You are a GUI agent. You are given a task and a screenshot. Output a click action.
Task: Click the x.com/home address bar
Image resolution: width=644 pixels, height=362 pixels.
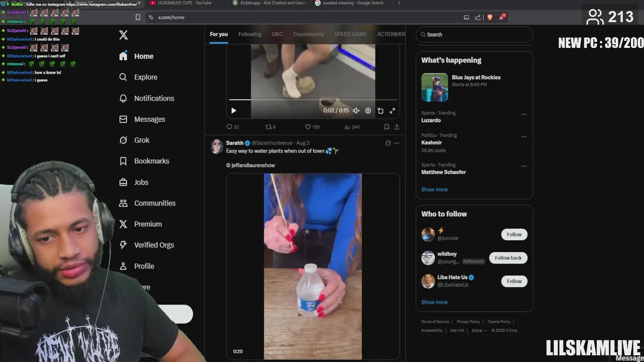coord(302,17)
